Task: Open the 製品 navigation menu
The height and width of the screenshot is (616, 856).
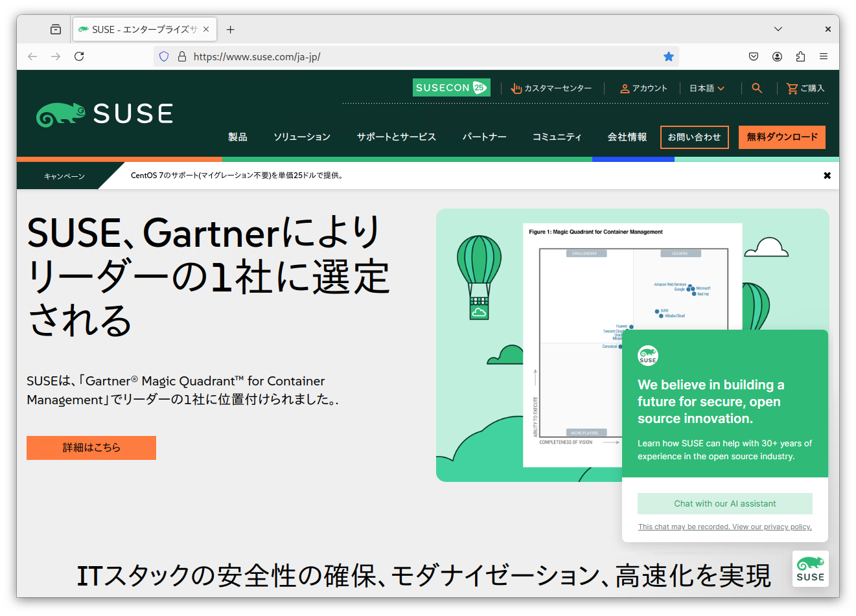Action: click(238, 137)
